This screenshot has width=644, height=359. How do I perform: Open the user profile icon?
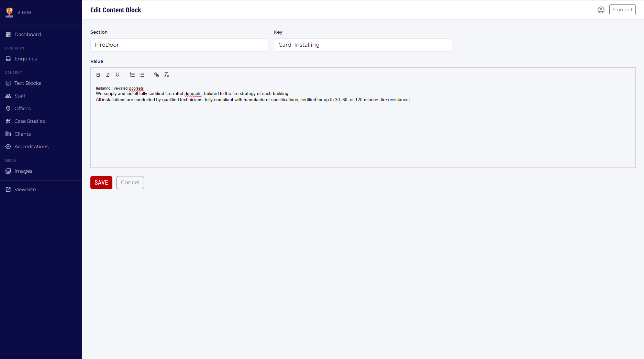(601, 10)
